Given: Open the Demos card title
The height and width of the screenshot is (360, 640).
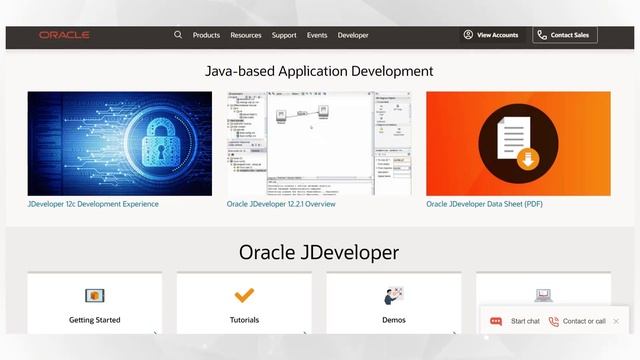Looking at the screenshot, I should click(x=394, y=320).
